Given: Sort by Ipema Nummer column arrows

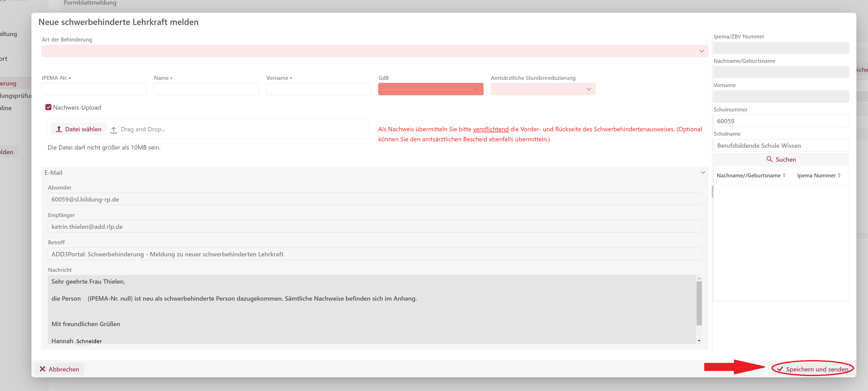Looking at the screenshot, I should click(x=839, y=176).
